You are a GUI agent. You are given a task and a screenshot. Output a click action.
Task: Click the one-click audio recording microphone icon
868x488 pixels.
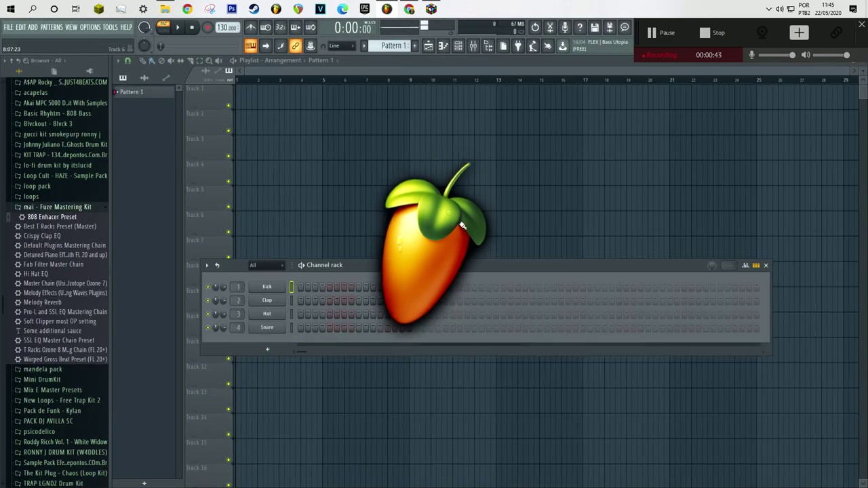point(565,27)
